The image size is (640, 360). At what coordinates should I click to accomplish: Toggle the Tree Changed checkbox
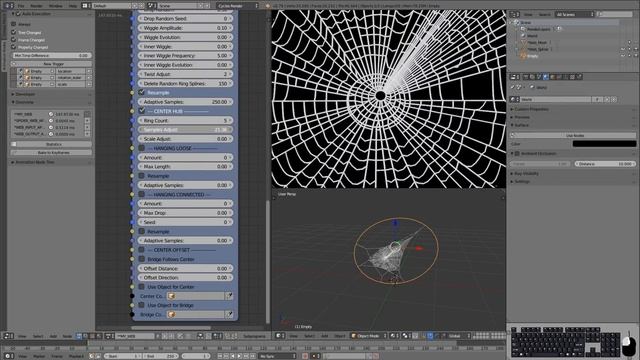(x=13, y=32)
